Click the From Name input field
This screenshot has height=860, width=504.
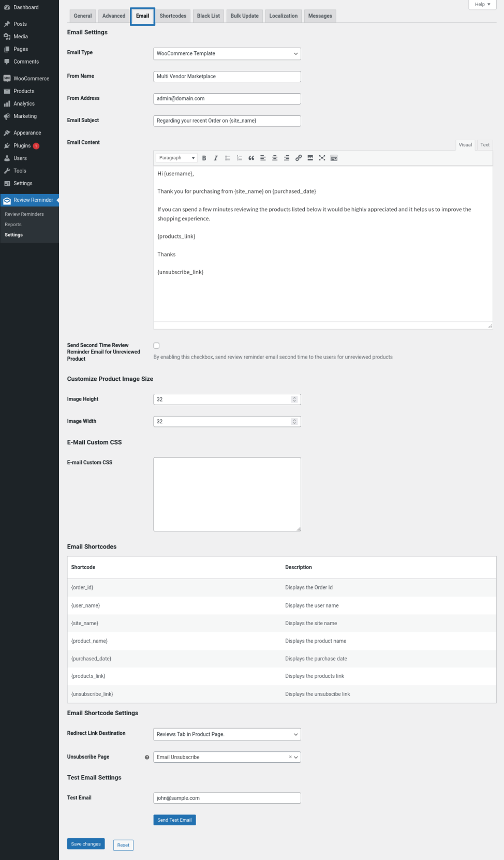227,77
